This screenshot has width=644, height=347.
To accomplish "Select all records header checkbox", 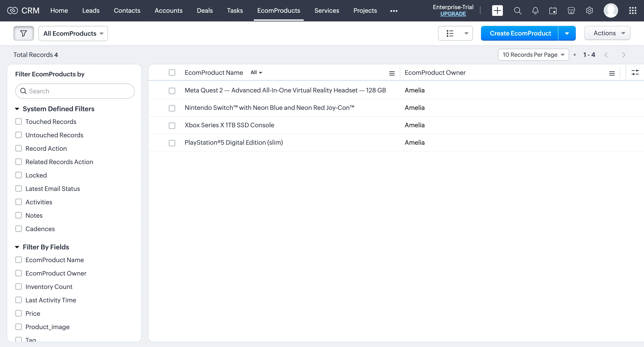I will pos(172,73).
